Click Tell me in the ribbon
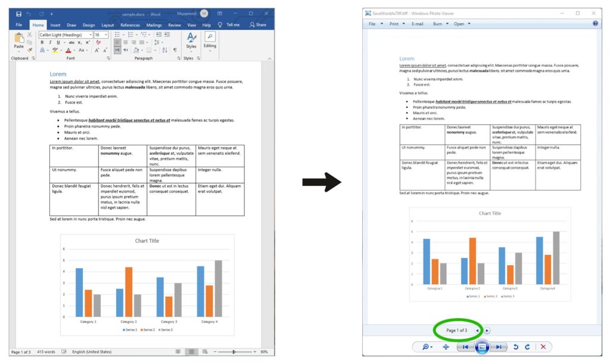 click(x=232, y=24)
